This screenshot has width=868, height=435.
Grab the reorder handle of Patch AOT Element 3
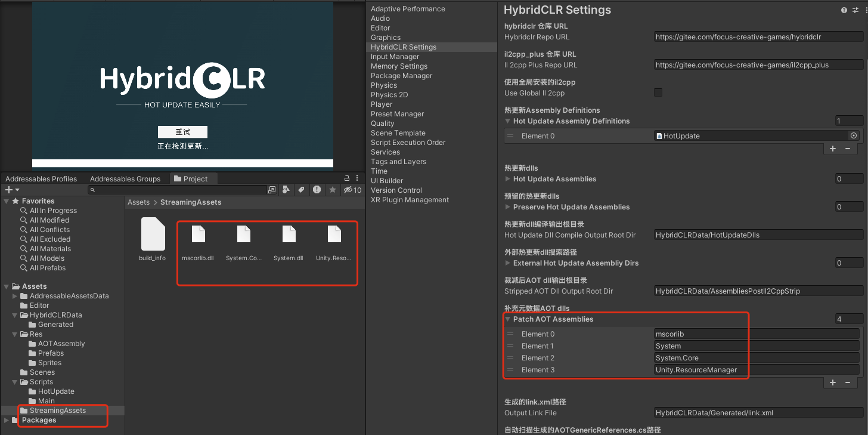click(x=510, y=370)
